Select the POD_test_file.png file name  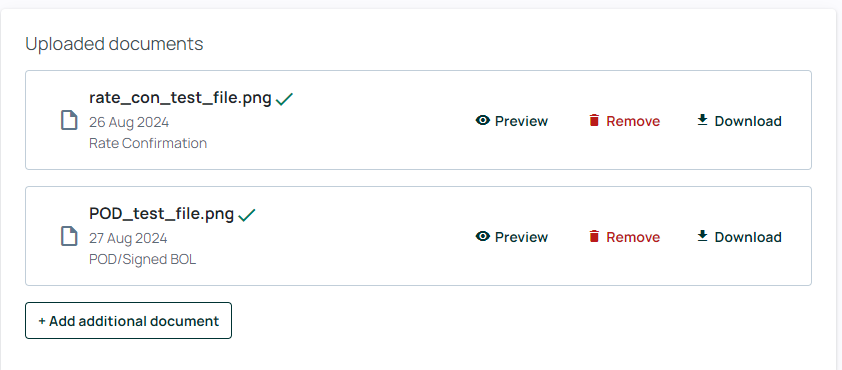tap(162, 214)
